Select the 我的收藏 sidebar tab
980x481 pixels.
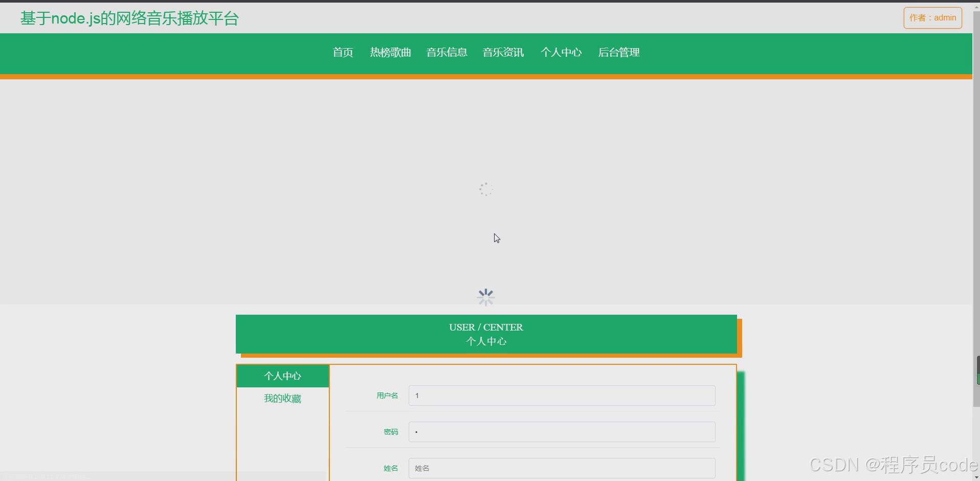click(282, 398)
